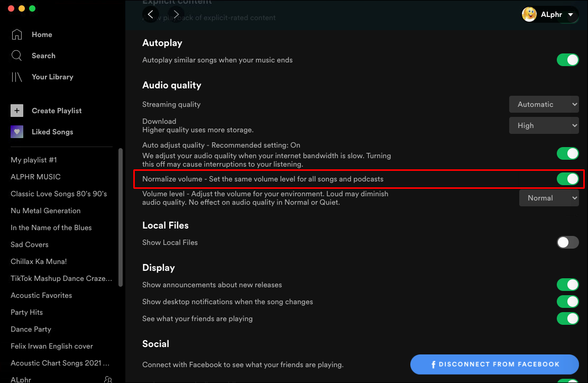This screenshot has height=383, width=588.
Task: Expand the Download quality High dropdown
Action: point(544,125)
